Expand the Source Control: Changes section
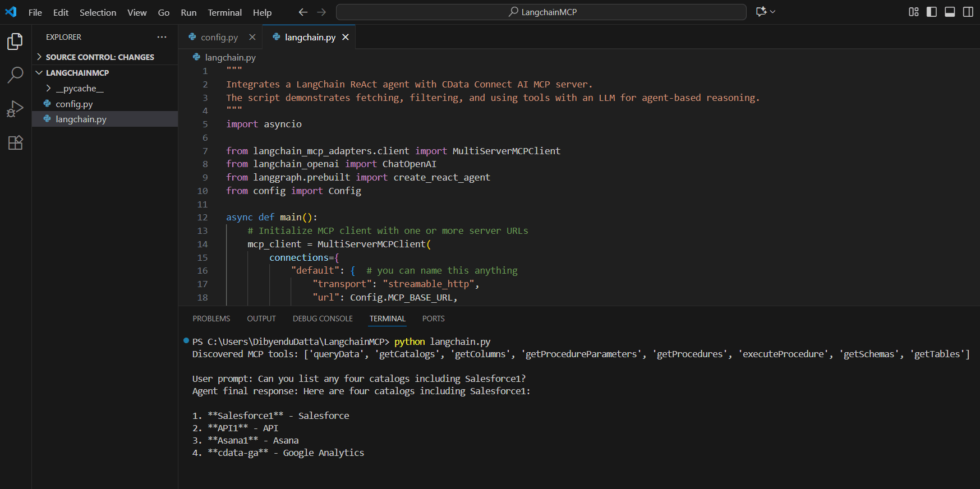Screen dimensions: 980x489 (x=99, y=57)
